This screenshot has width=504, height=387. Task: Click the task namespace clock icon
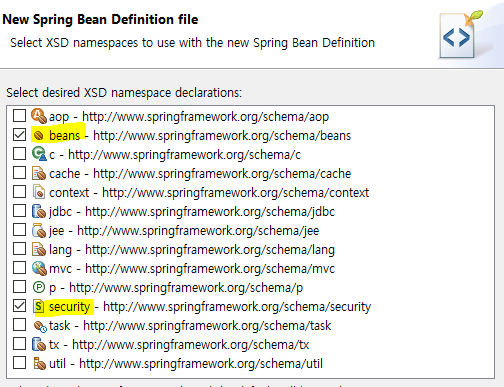point(40,326)
